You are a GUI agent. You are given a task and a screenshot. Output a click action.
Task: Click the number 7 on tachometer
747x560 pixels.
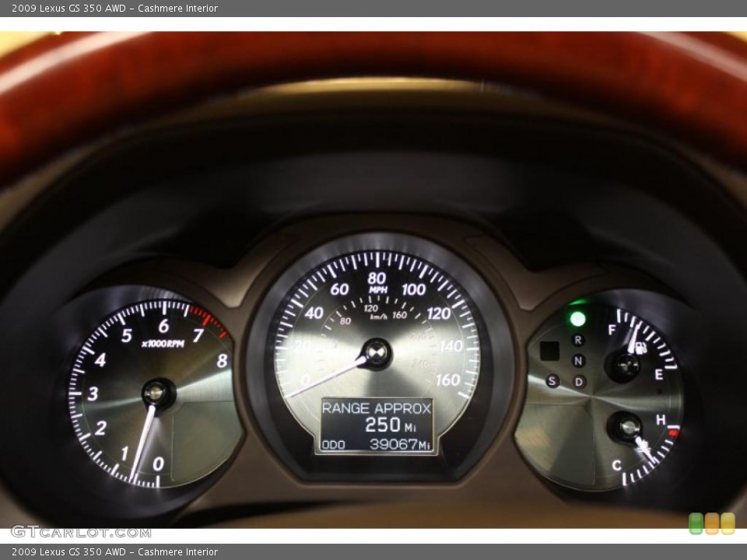[198, 335]
